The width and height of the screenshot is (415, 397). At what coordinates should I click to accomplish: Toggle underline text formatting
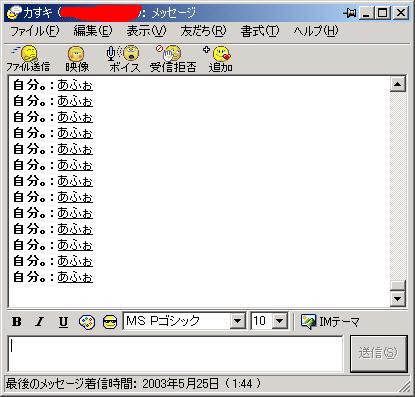(x=63, y=322)
